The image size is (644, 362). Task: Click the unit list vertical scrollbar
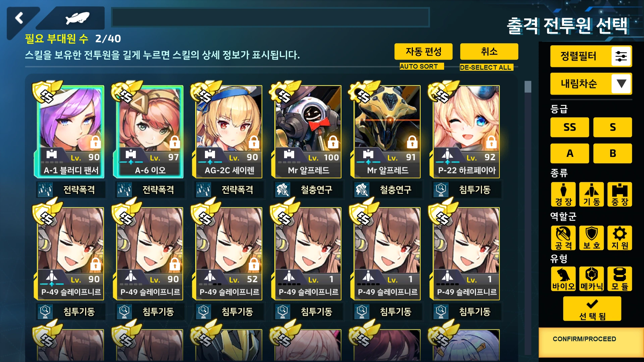[528, 217]
